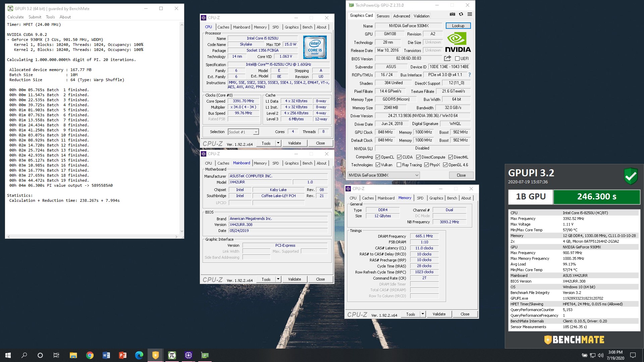The width and height of the screenshot is (644, 362).
Task: Click the GPUPI vertical scrollbar down arrow
Action: pos(182,231)
